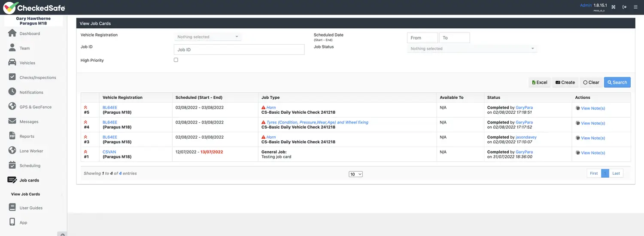Click the Reports PDF icon
The width and height of the screenshot is (644, 236).
pyautogui.click(x=12, y=136)
